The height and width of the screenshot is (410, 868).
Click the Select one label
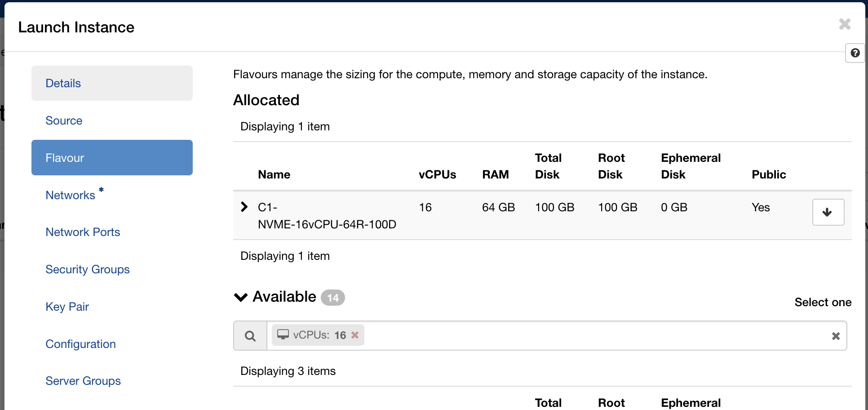pos(823,302)
